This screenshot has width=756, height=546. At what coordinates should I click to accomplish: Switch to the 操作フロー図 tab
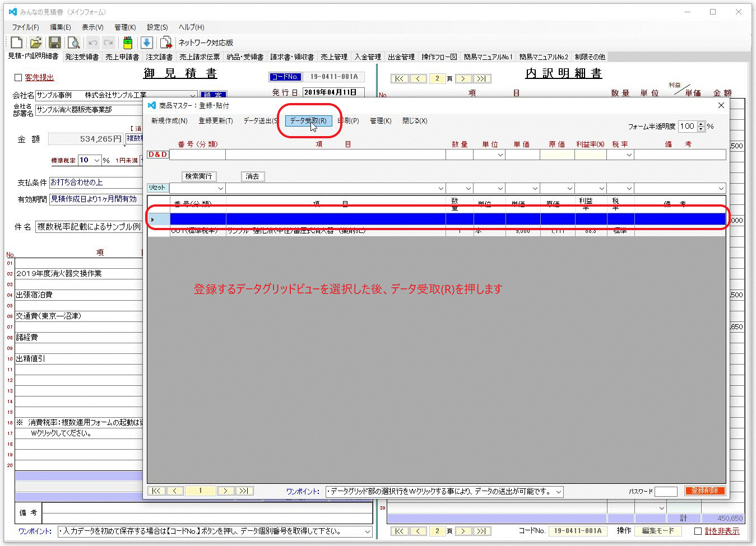pos(439,57)
